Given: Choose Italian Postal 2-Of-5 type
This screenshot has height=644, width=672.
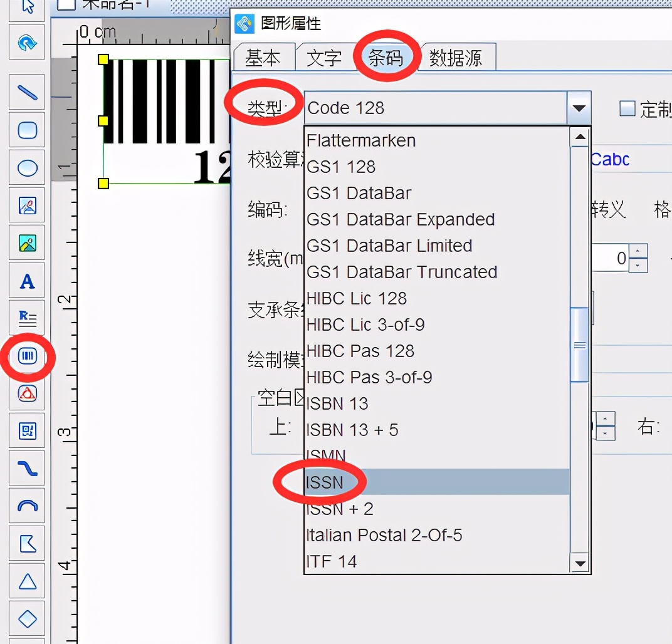Looking at the screenshot, I should (437, 535).
